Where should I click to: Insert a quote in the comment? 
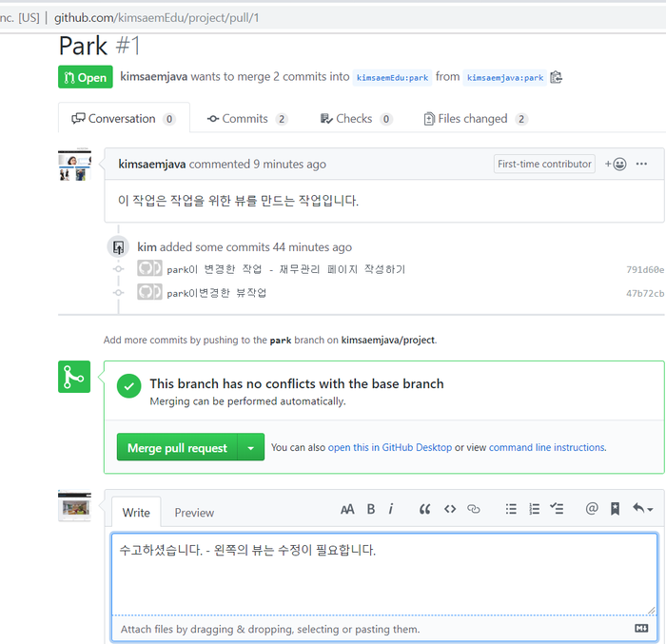tap(424, 509)
